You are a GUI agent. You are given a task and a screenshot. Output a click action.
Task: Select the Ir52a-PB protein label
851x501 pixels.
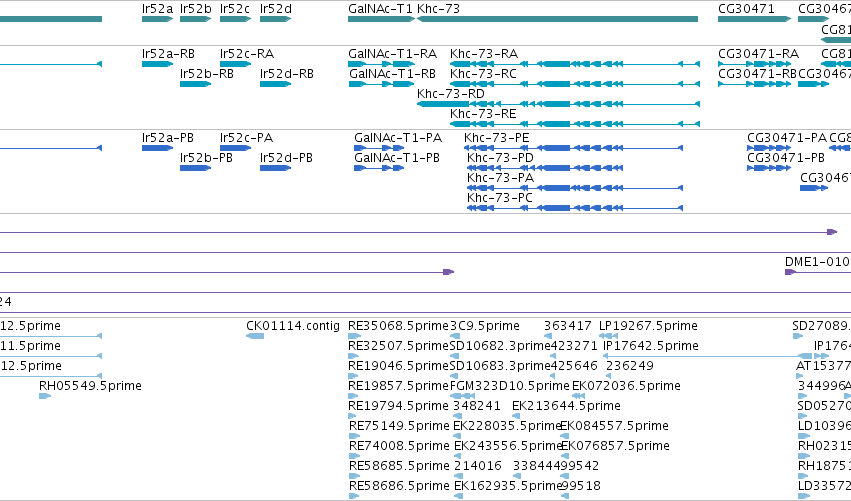point(168,138)
